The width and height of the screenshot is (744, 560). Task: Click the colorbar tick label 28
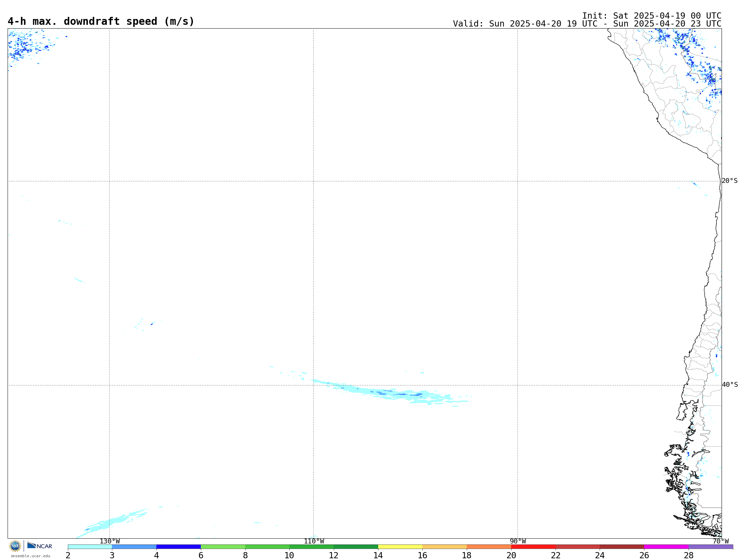689,555
